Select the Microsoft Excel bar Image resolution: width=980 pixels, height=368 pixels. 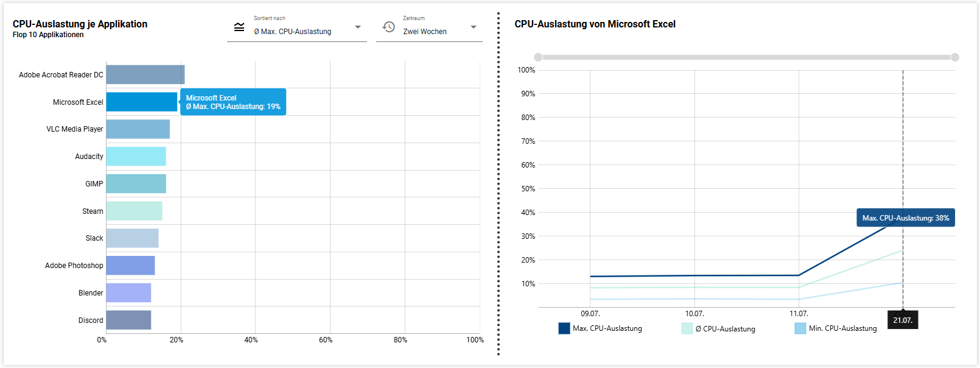pyautogui.click(x=142, y=102)
